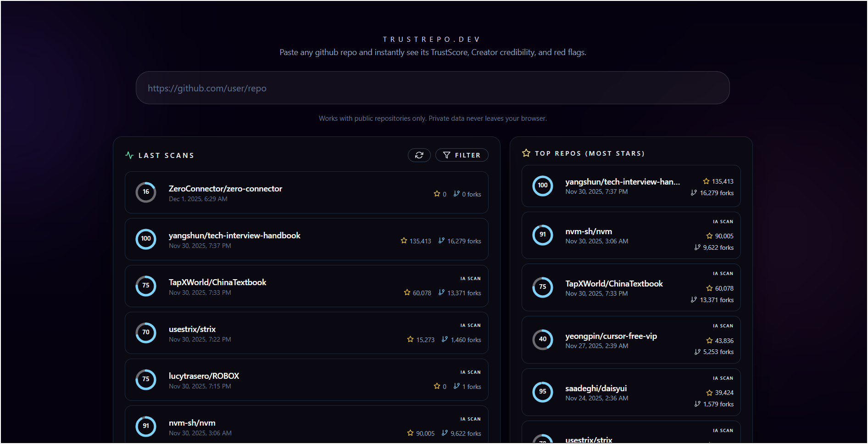Image resolution: width=868 pixels, height=444 pixels.
Task: Click the star icon next to TOP REPOS header
Action: (526, 153)
